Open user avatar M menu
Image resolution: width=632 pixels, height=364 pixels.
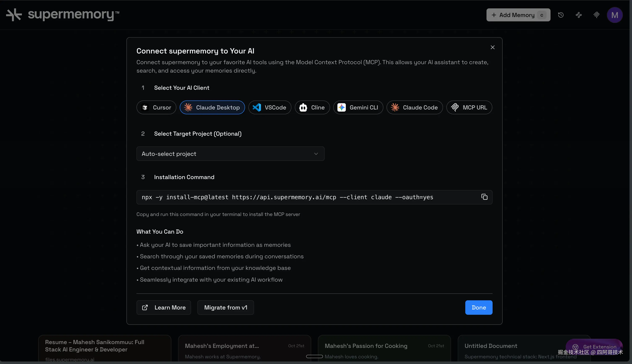click(x=615, y=15)
